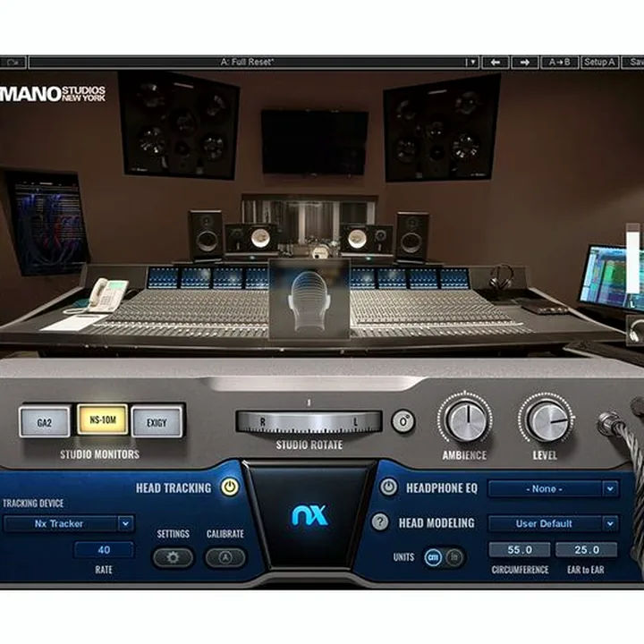Image resolution: width=644 pixels, height=644 pixels.
Task: Reset studio rotation with 0° button
Action: point(403,421)
